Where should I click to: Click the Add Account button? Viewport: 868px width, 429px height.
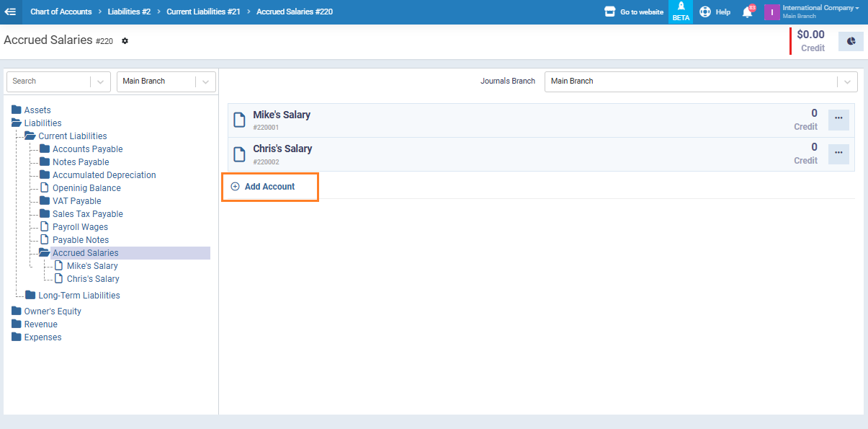[x=269, y=187]
